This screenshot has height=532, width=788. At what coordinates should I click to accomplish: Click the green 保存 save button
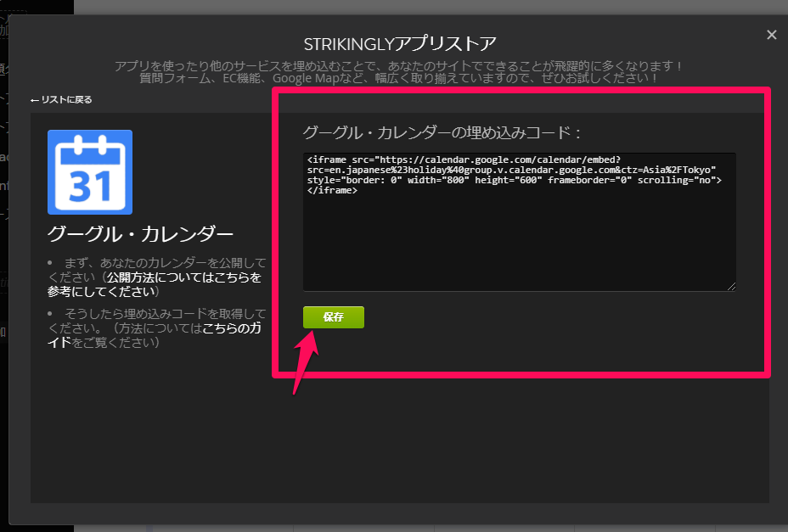(333, 317)
